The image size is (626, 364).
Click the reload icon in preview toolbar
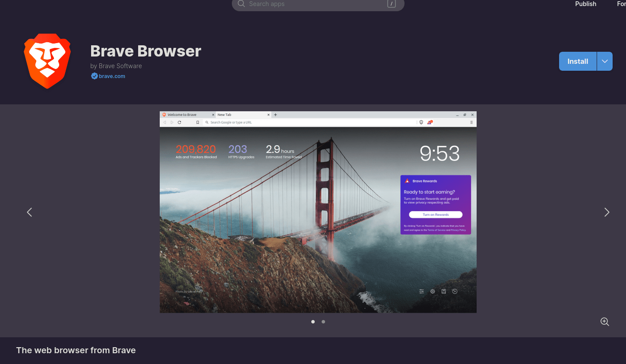179,122
